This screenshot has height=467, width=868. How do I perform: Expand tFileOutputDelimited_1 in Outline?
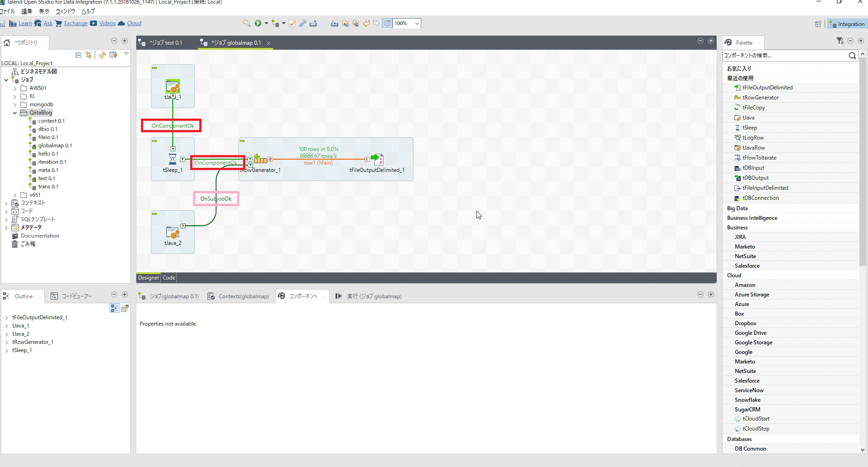click(x=6, y=317)
